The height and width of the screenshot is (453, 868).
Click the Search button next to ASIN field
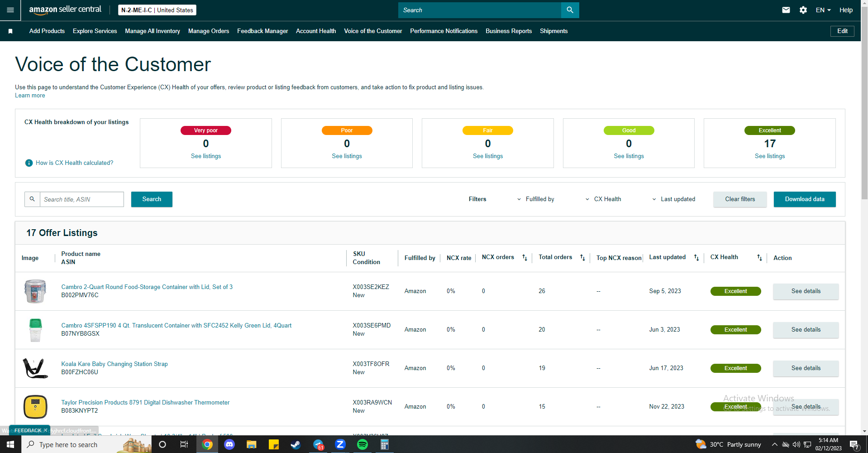pos(152,199)
